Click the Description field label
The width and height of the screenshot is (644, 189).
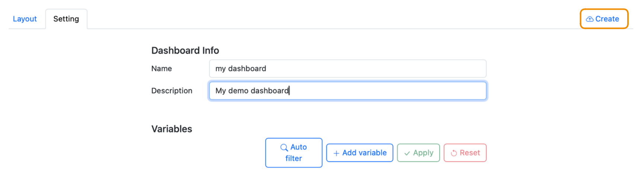click(172, 91)
